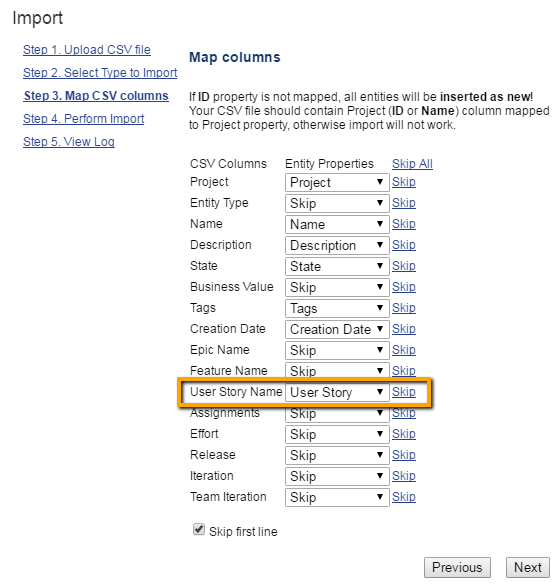Click Step 3 Map CSV columns link
560x587 pixels.
click(96, 96)
